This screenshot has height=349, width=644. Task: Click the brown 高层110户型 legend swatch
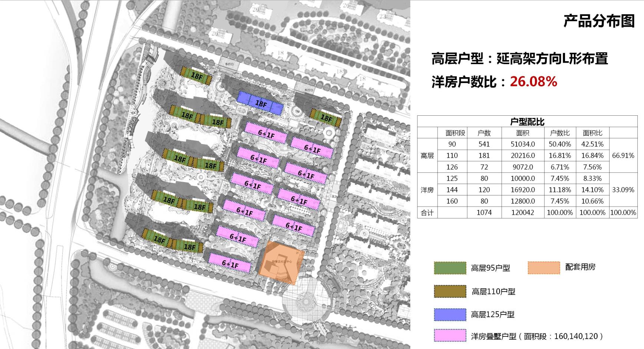click(450, 291)
